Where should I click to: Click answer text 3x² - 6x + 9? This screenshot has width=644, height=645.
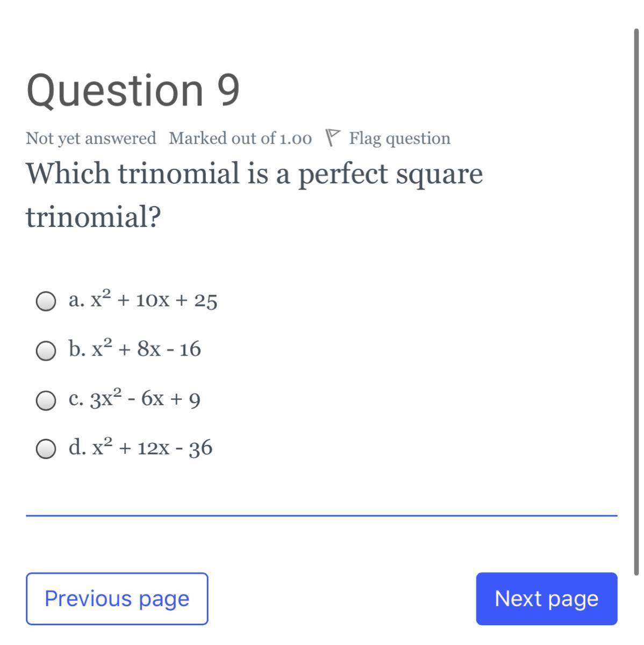pos(145,399)
